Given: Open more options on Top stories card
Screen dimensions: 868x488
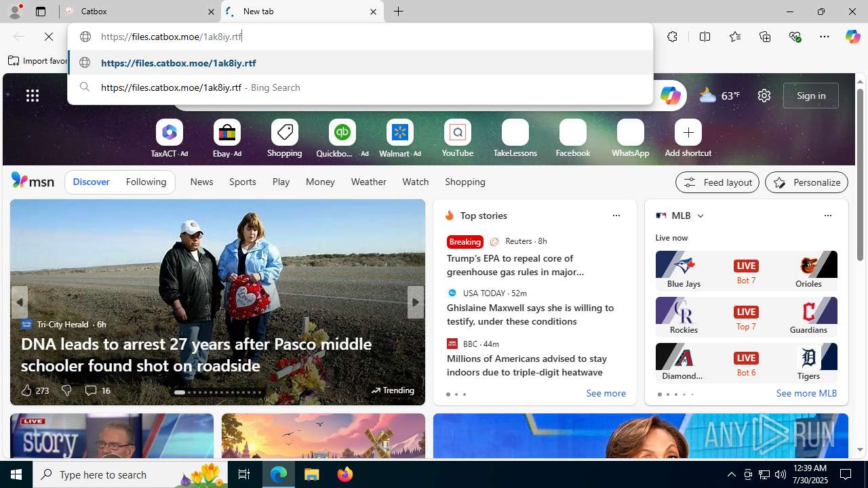Looking at the screenshot, I should point(616,216).
